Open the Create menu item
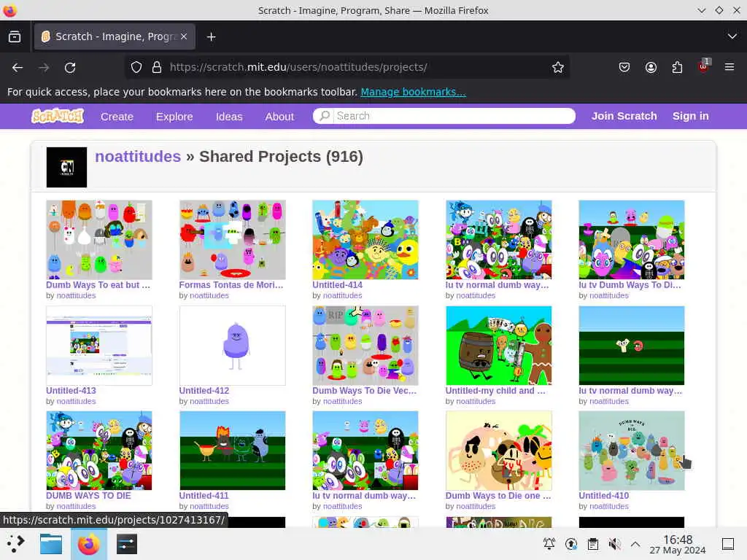Screen dimensions: 747x560 point(117,117)
